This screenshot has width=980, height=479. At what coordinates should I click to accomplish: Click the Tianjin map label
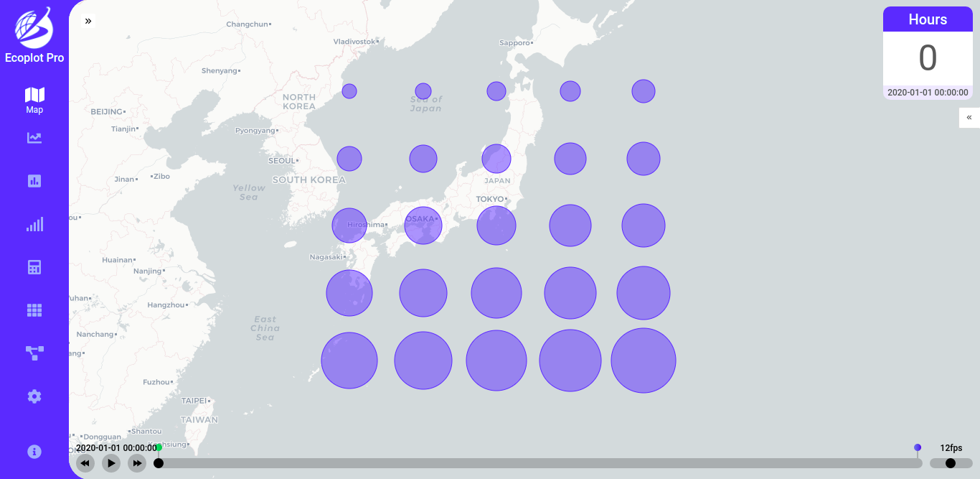(x=123, y=129)
